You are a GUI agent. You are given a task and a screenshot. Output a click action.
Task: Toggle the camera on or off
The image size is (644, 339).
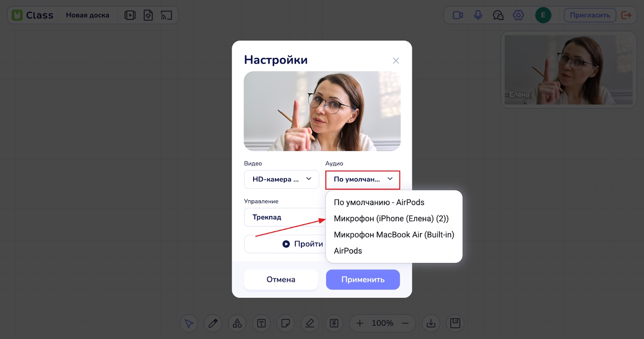click(458, 15)
